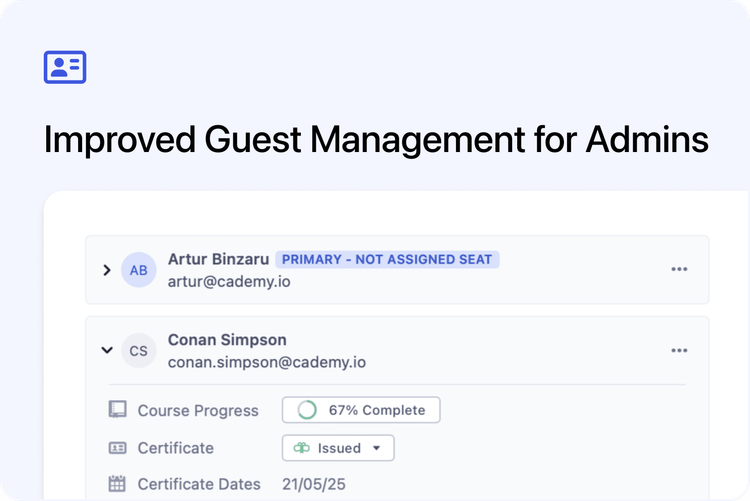Click the Certificate card icon

pos(118,448)
